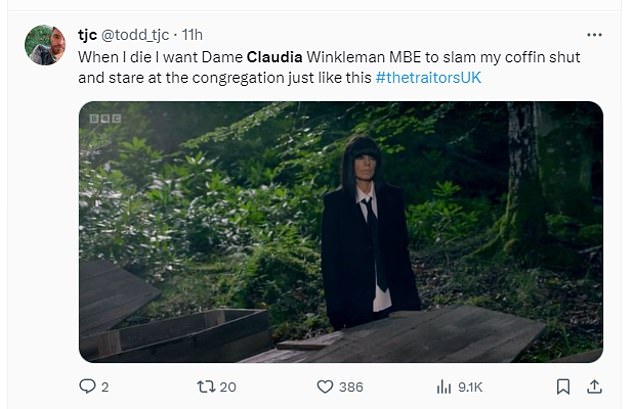Click the reply count of 2
Image resolution: width=634 pixels, height=409 pixels.
(x=105, y=387)
